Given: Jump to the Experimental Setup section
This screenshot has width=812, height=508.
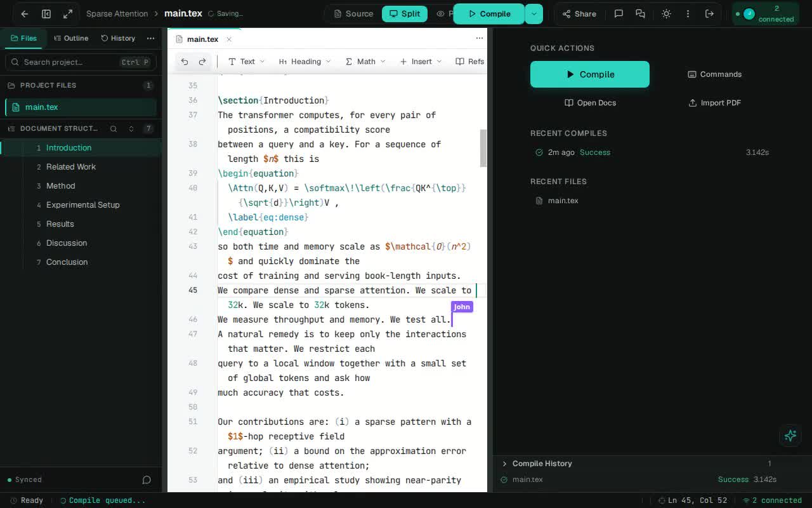Looking at the screenshot, I should click(x=82, y=204).
